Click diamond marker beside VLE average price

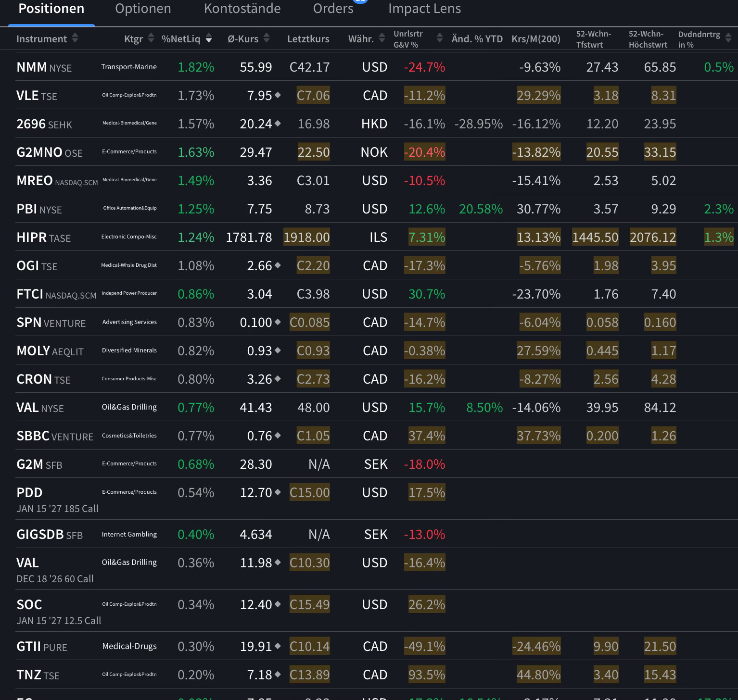pos(278,95)
